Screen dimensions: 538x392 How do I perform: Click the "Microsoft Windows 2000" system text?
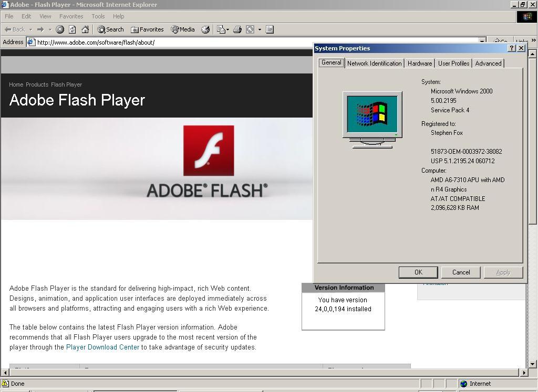[x=461, y=91]
